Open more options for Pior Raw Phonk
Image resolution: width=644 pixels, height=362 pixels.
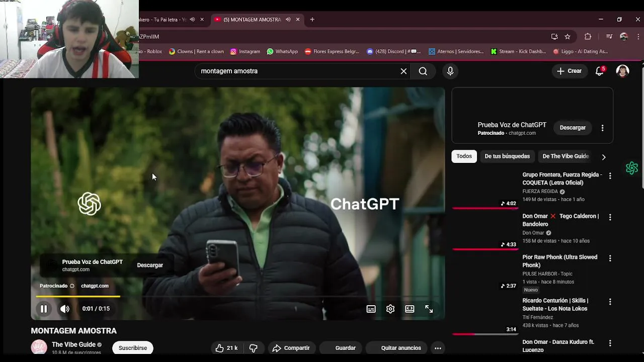[x=610, y=258]
